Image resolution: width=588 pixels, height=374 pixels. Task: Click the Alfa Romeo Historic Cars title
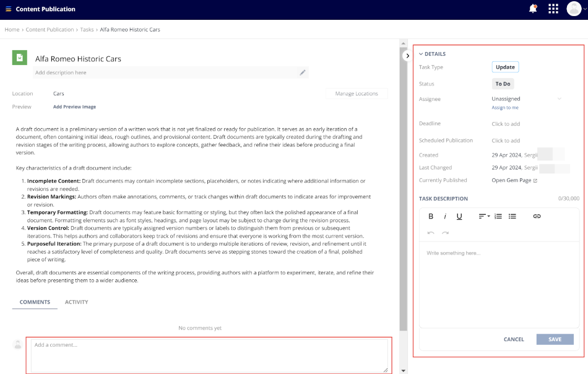point(78,59)
